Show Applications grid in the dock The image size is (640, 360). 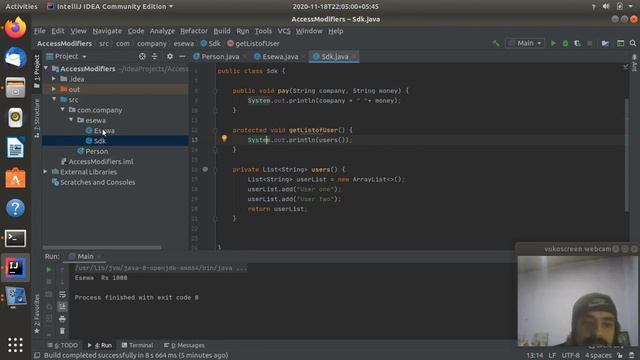[16, 345]
